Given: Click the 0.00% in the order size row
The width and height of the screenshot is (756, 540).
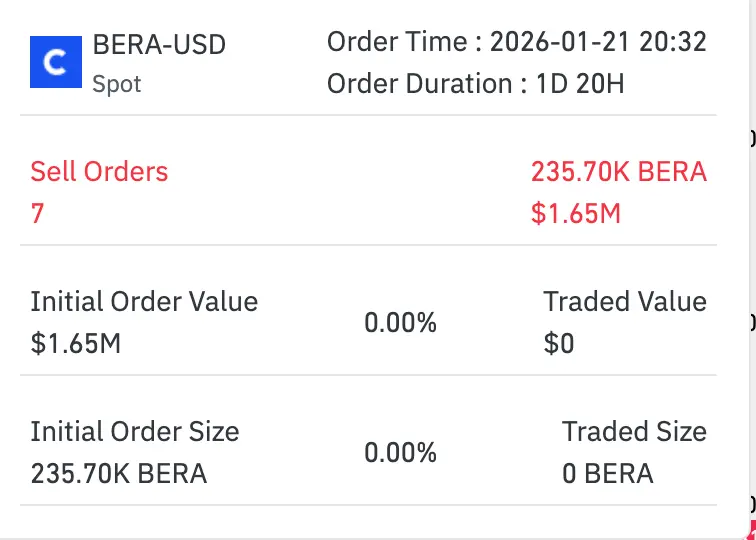Looking at the screenshot, I should [x=400, y=453].
